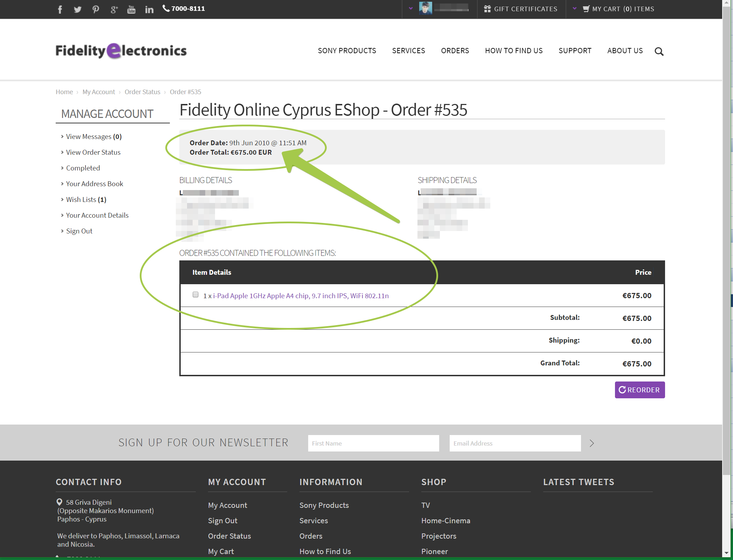Open footer Order Status link
Viewport: 733px width, 560px height.
coord(229,536)
